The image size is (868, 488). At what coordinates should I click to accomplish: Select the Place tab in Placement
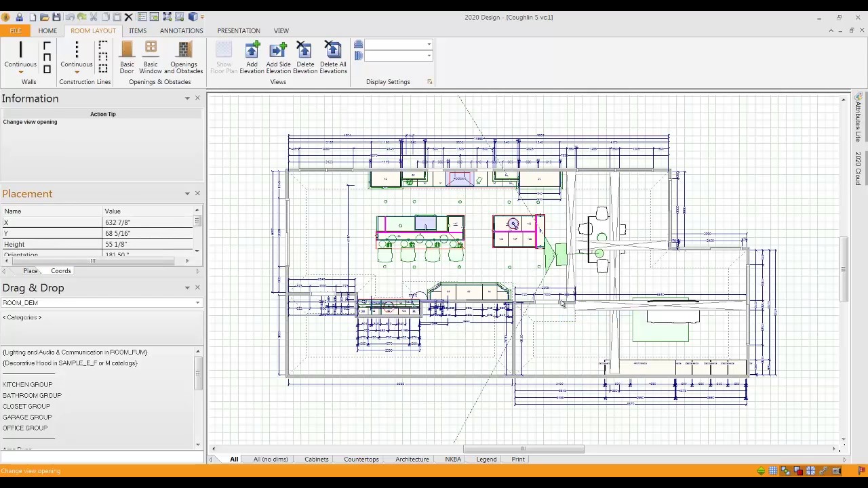click(31, 270)
